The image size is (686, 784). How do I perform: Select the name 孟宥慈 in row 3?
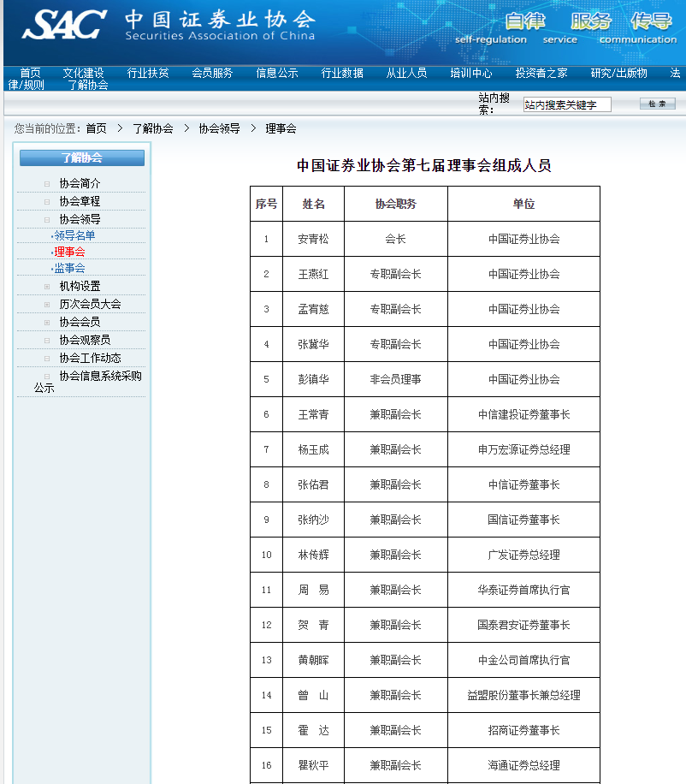(x=313, y=309)
